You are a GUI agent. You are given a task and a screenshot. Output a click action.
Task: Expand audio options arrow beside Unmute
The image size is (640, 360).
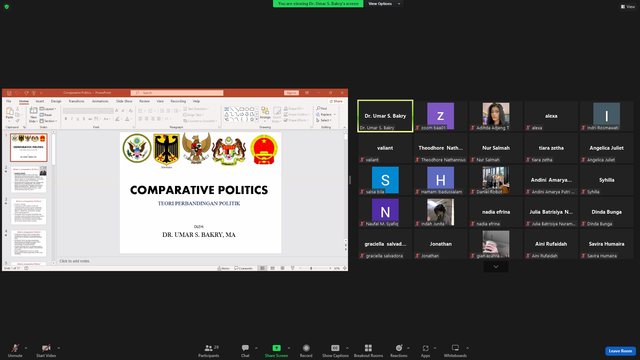tap(26, 348)
